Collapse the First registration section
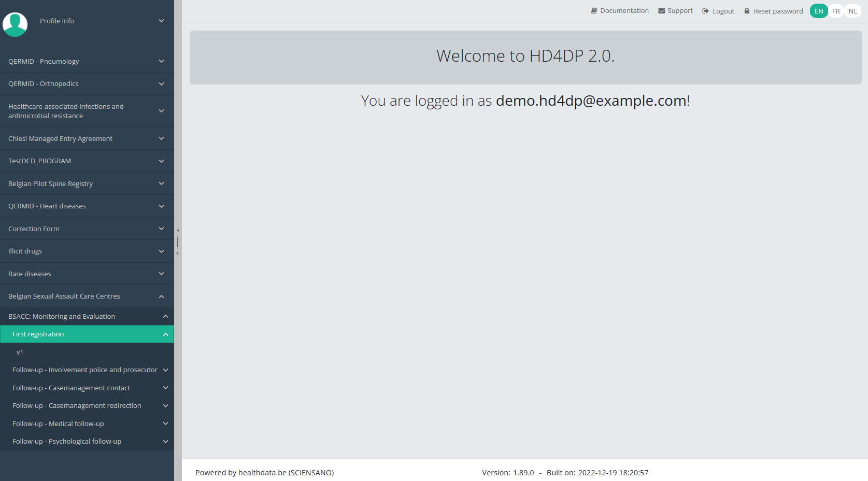This screenshot has width=868, height=481. [x=165, y=334]
